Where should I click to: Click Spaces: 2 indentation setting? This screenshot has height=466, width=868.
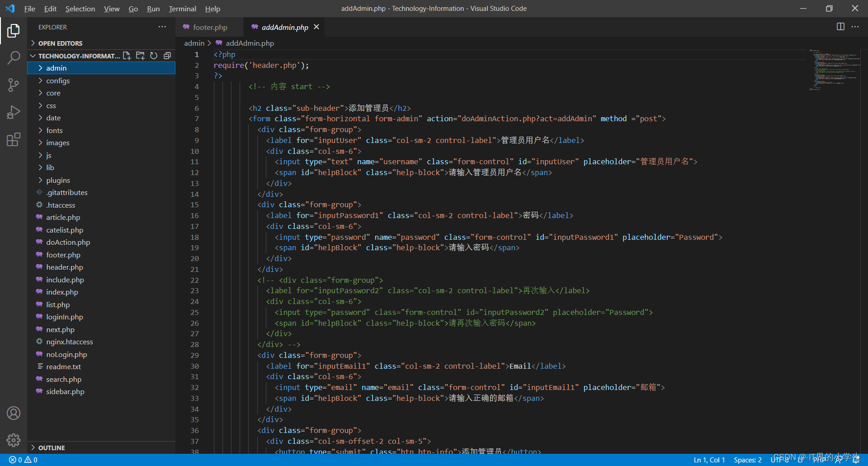[x=748, y=460]
